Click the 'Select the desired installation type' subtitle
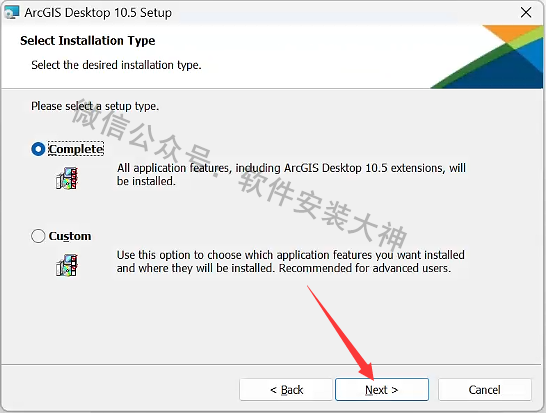This screenshot has height=413, width=546. pyautogui.click(x=116, y=65)
